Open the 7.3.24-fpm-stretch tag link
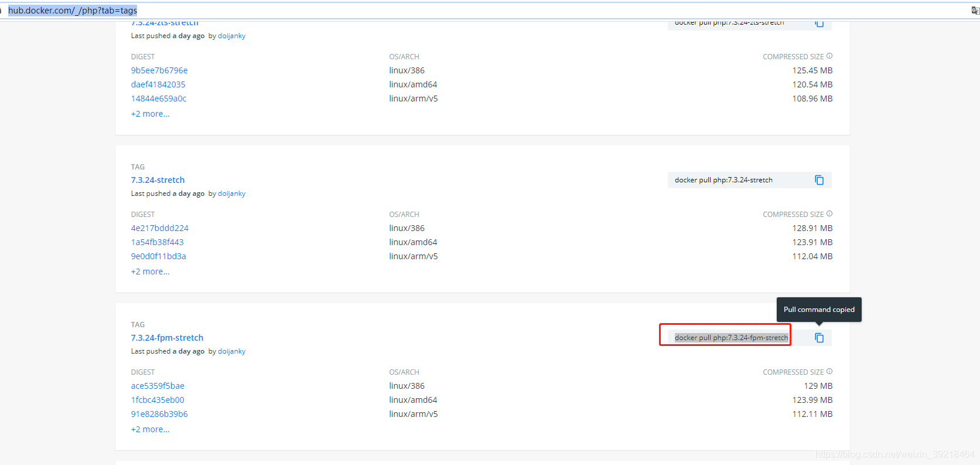980x465 pixels. coord(167,338)
